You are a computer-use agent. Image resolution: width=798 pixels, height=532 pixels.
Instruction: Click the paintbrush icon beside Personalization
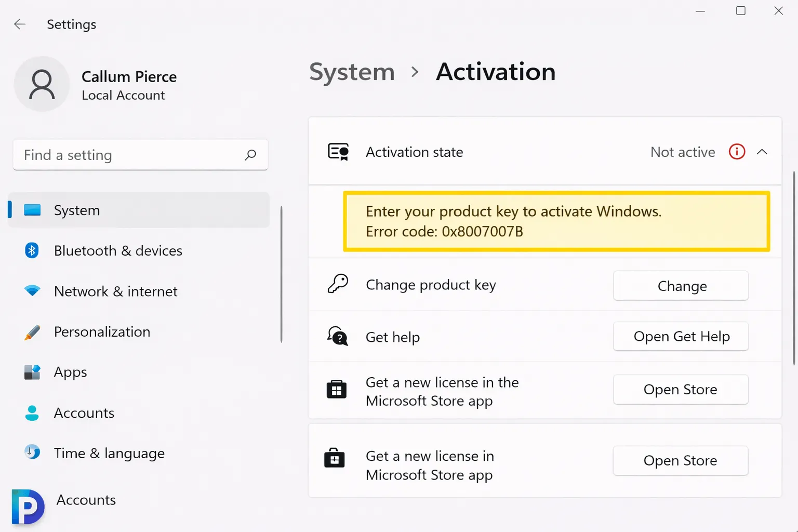(32, 331)
